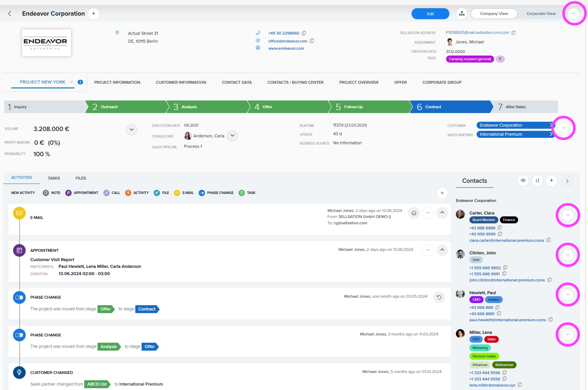Image resolution: width=588 pixels, height=390 pixels.
Task: Sort the contacts list
Action: 537,180
